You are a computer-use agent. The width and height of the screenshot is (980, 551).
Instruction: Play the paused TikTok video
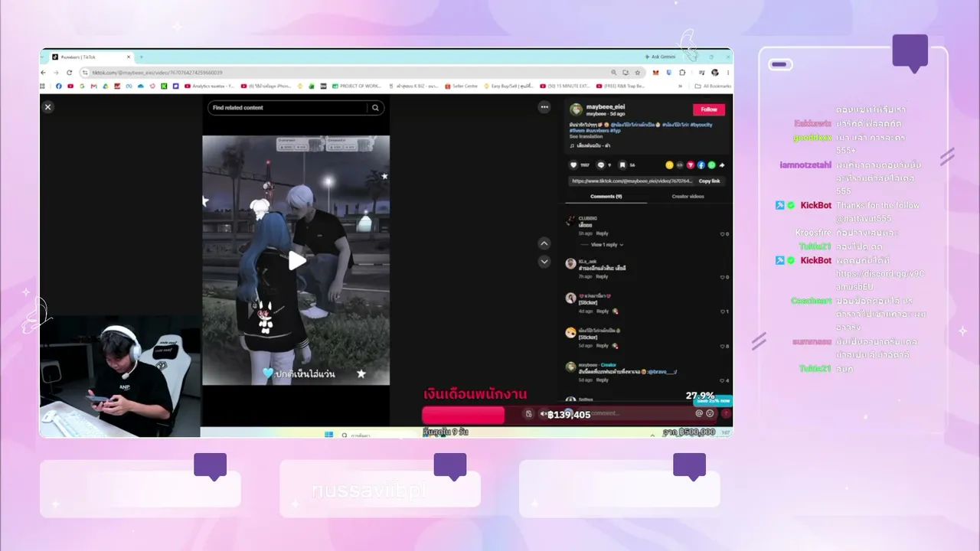point(297,260)
